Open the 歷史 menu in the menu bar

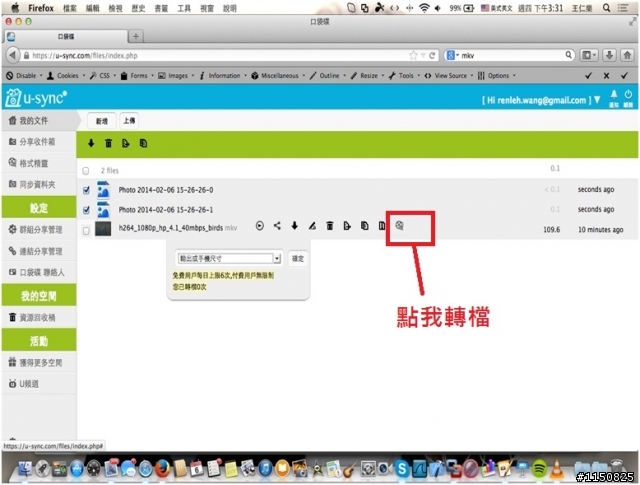138,8
